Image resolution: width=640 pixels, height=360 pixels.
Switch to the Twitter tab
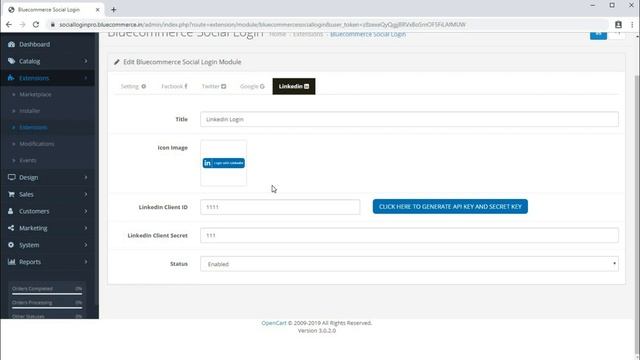tap(214, 86)
